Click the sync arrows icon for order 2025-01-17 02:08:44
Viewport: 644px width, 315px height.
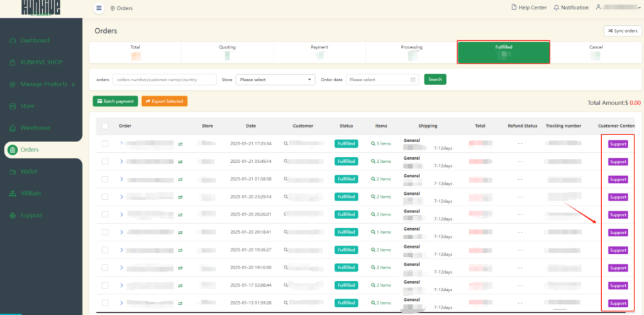180,285
